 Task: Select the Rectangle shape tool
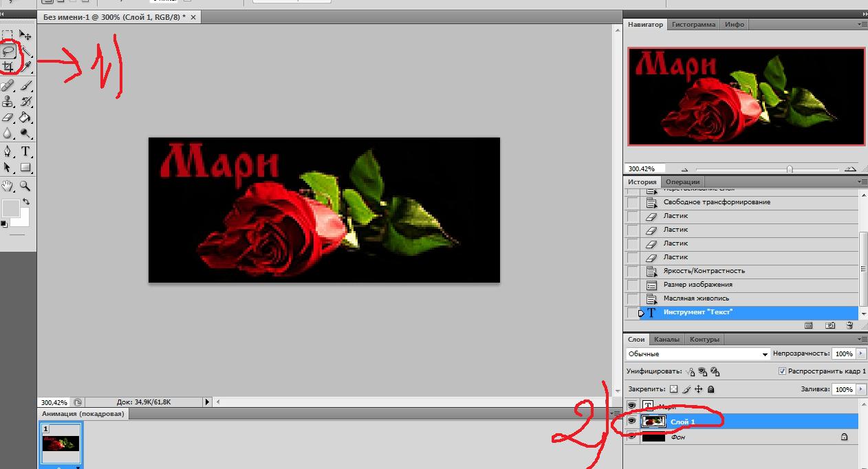[x=25, y=167]
